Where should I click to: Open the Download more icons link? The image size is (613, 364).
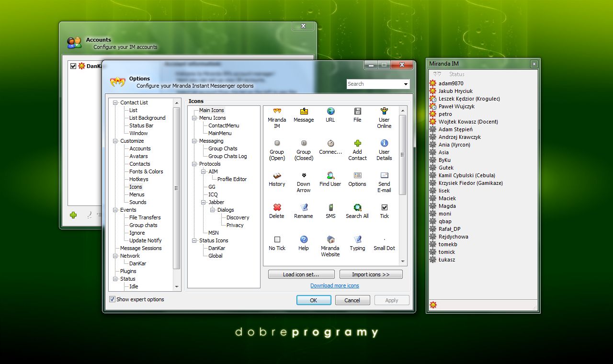pyautogui.click(x=334, y=285)
